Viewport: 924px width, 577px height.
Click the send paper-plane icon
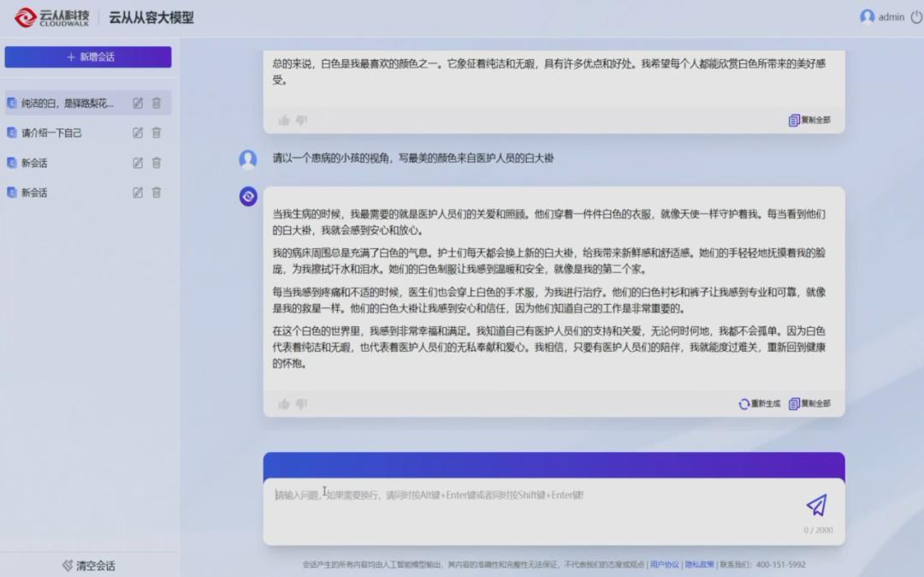tap(816, 505)
